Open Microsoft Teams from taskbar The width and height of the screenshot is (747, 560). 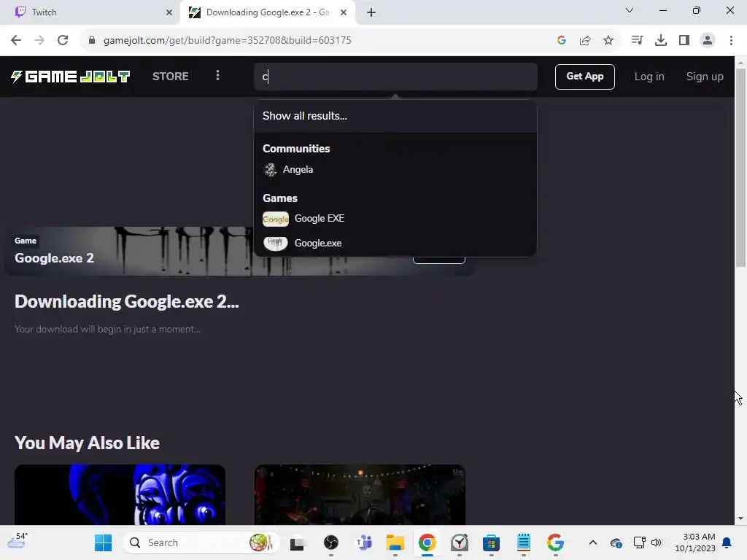(364, 542)
